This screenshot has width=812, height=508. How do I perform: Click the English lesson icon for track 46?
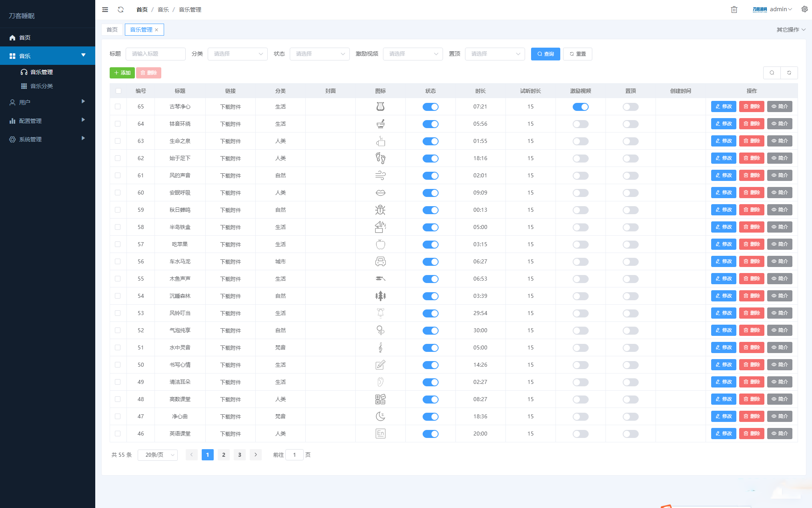[x=380, y=434]
